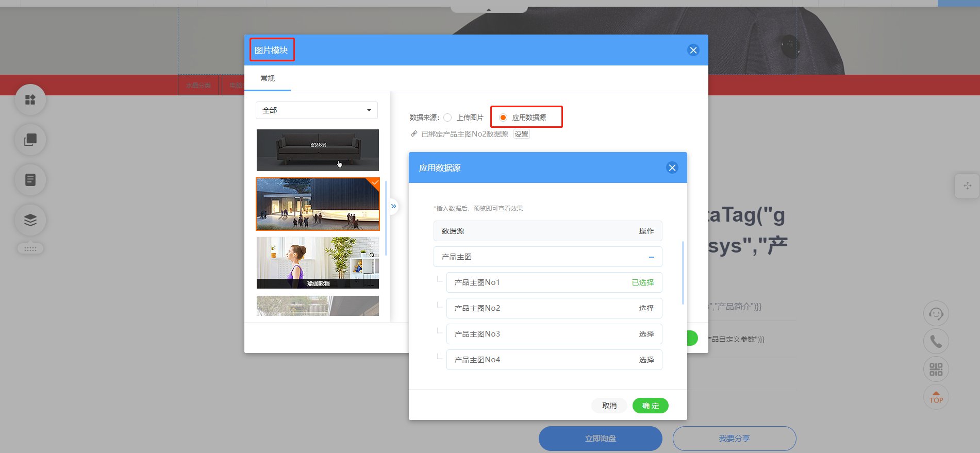
Task: Select the sofa image thumbnail
Action: tap(318, 150)
